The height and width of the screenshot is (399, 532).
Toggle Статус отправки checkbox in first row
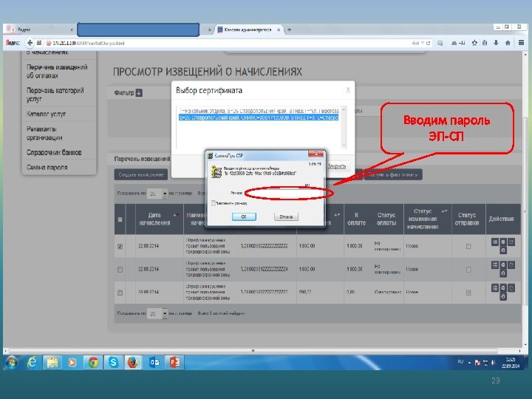[468, 246]
